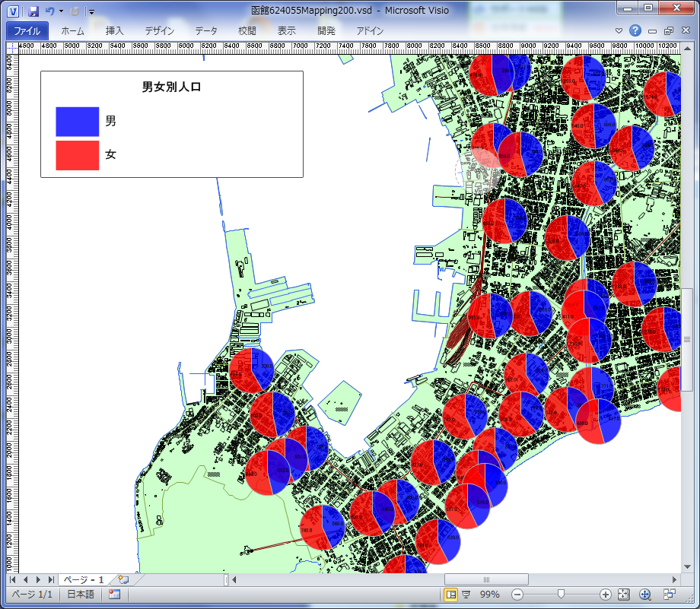Click the zoom in plus button
The image size is (700, 609).
click(x=606, y=595)
